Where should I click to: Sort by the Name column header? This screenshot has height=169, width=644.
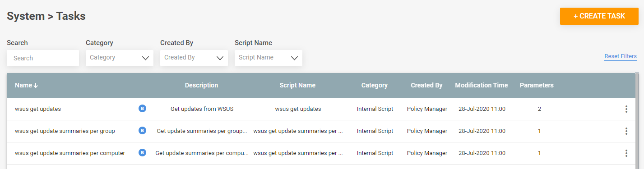(x=26, y=85)
